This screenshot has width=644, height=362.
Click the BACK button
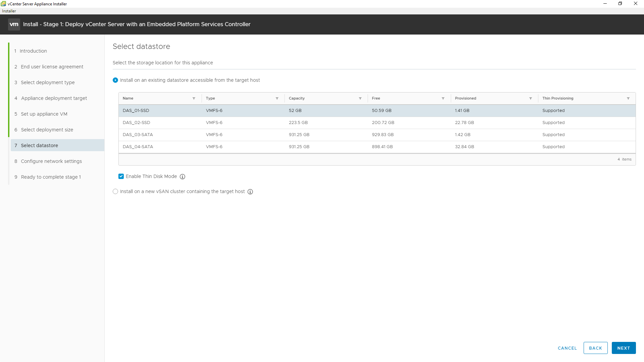point(595,348)
